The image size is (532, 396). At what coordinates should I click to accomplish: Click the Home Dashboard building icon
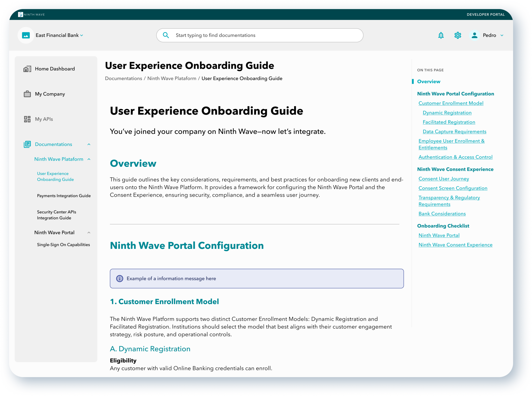click(x=27, y=69)
